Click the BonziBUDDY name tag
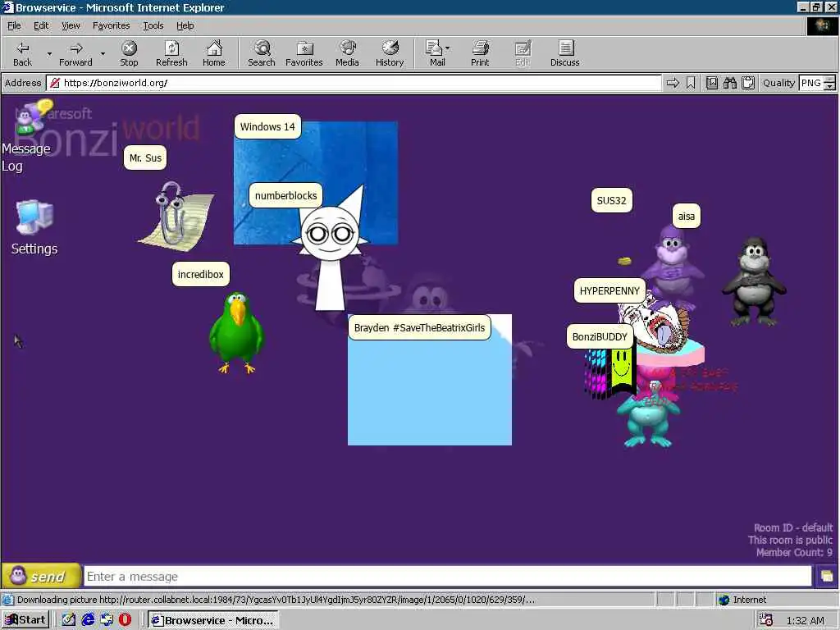Screen dimensions: 840x630 600,336
